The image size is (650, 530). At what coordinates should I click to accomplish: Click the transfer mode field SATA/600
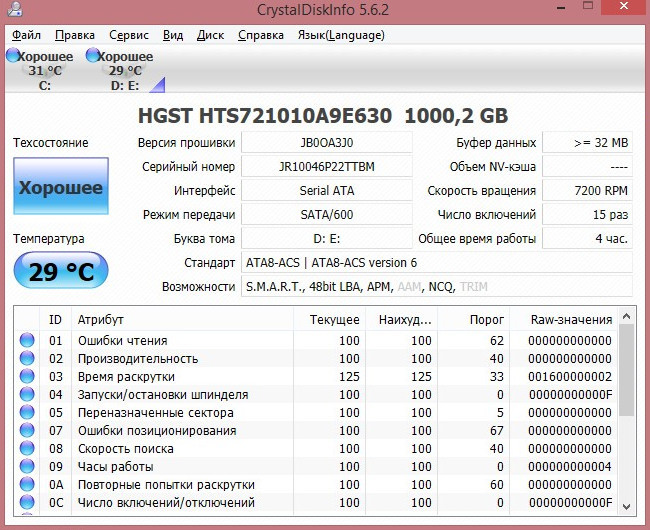point(327,215)
